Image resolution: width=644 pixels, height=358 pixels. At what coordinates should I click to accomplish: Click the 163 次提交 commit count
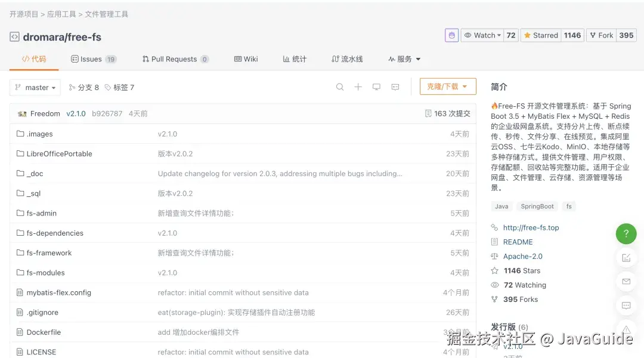448,113
